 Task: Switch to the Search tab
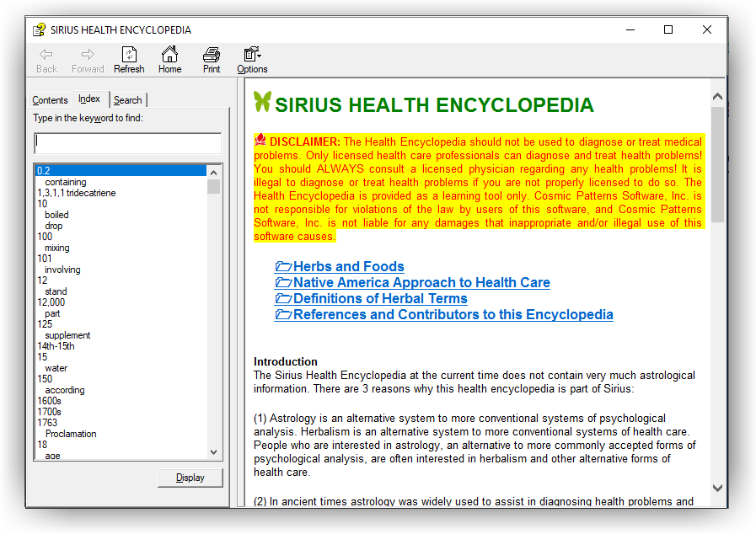click(127, 100)
